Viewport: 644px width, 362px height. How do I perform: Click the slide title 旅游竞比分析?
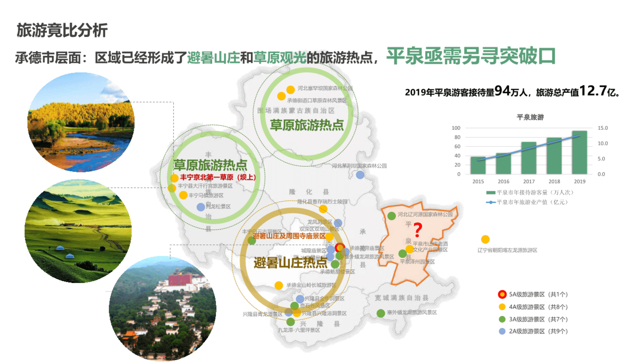pyautogui.click(x=62, y=31)
